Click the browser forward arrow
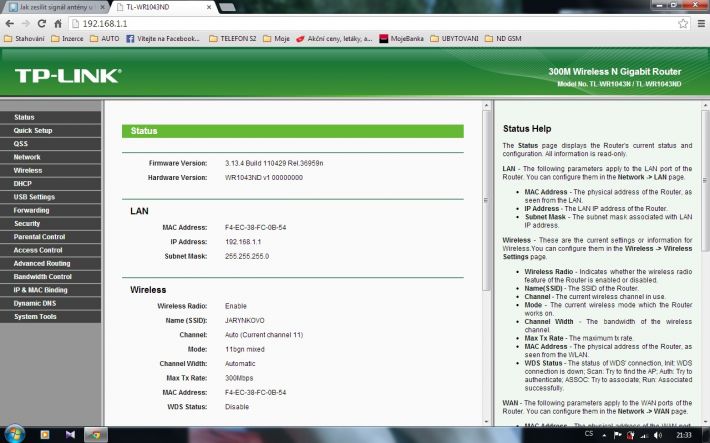The height and width of the screenshot is (443, 710). [x=26, y=24]
